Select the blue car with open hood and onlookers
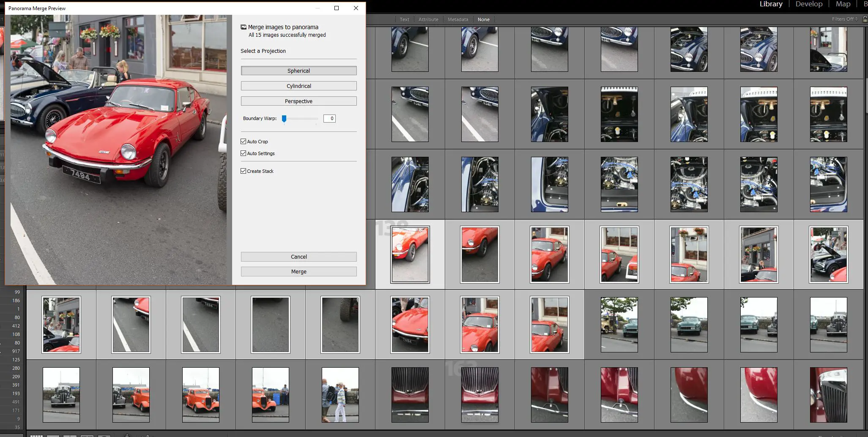 coord(829,254)
